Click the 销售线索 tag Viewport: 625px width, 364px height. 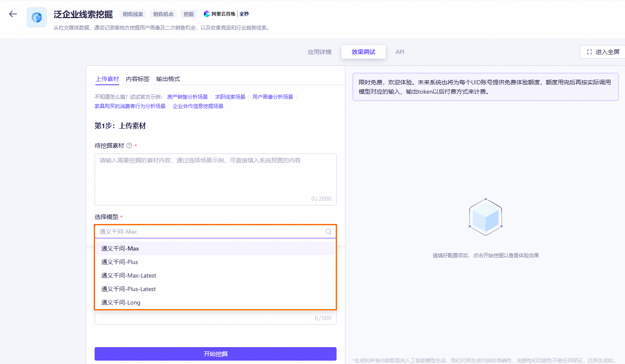133,14
